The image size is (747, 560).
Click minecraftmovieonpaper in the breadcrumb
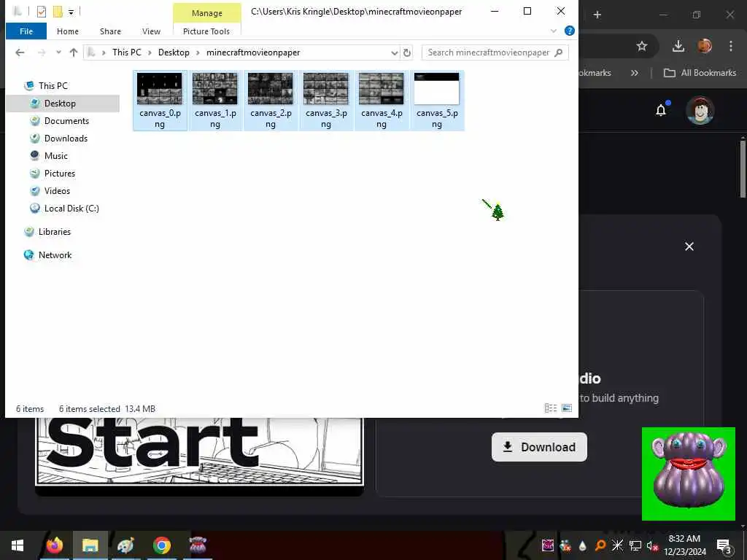tap(253, 52)
